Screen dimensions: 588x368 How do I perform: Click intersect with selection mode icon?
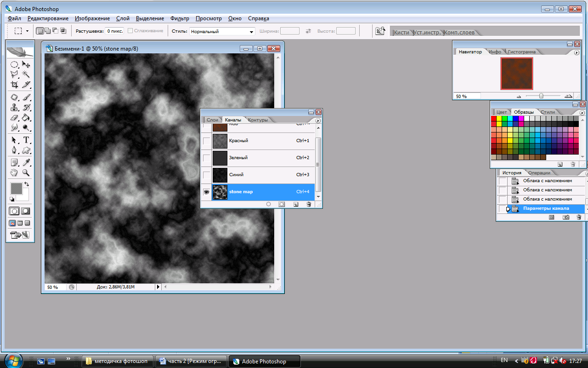pyautogui.click(x=63, y=31)
